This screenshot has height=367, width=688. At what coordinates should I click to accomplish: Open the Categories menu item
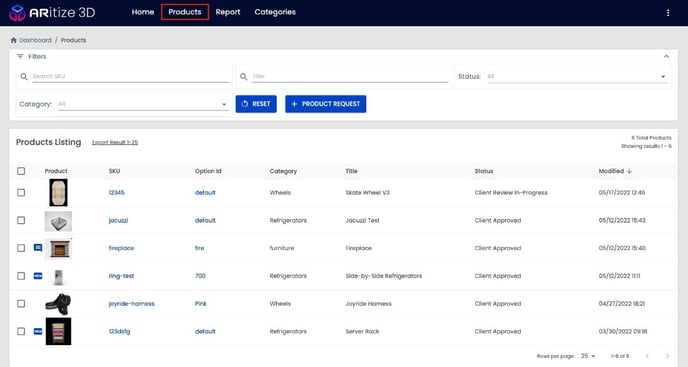(275, 12)
